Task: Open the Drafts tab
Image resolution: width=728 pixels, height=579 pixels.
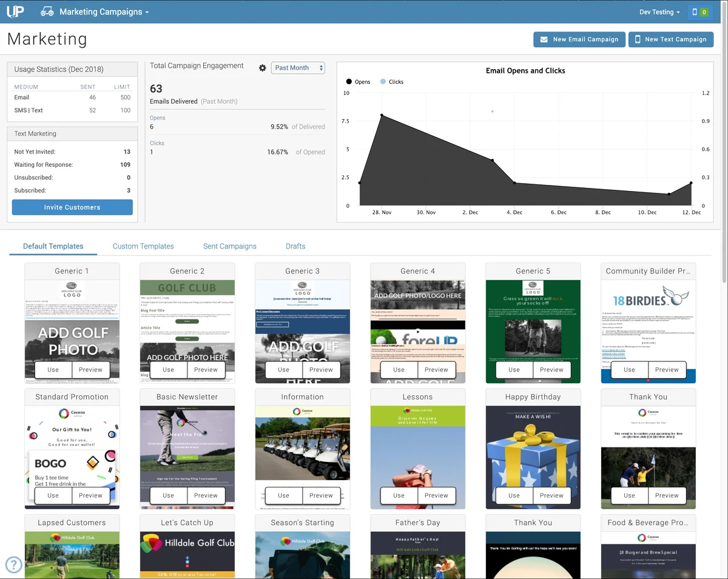Action: pos(295,246)
